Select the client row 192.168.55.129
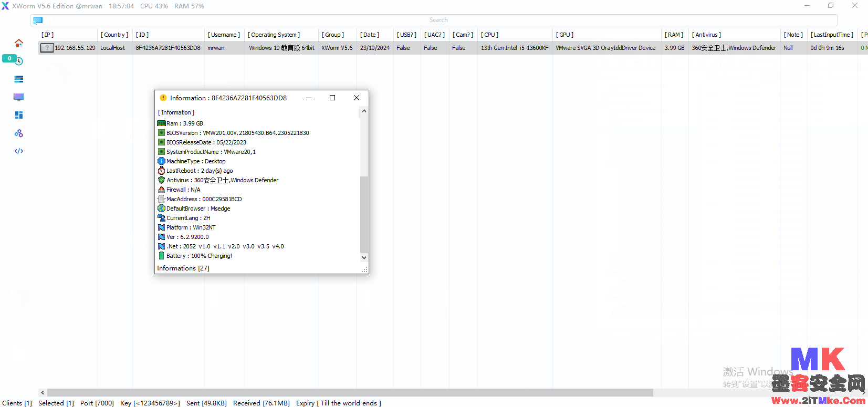868x407 pixels. coord(453,48)
